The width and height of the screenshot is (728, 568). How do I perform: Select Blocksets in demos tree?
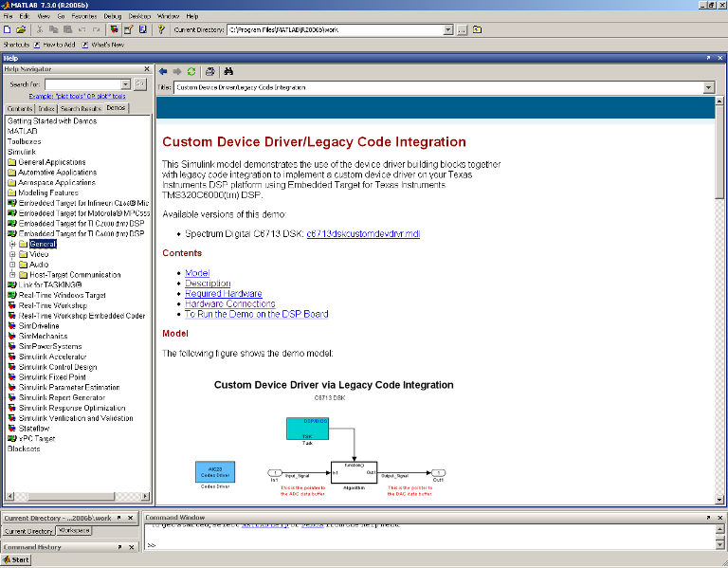(24, 449)
